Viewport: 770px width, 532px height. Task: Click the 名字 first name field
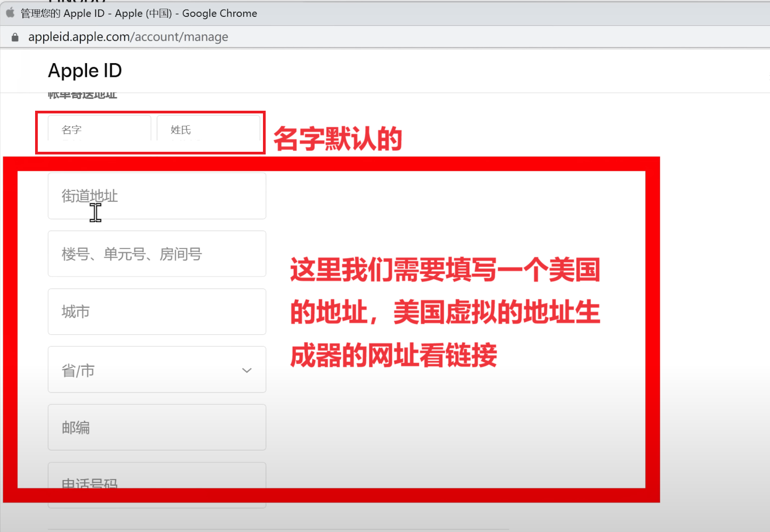click(99, 130)
